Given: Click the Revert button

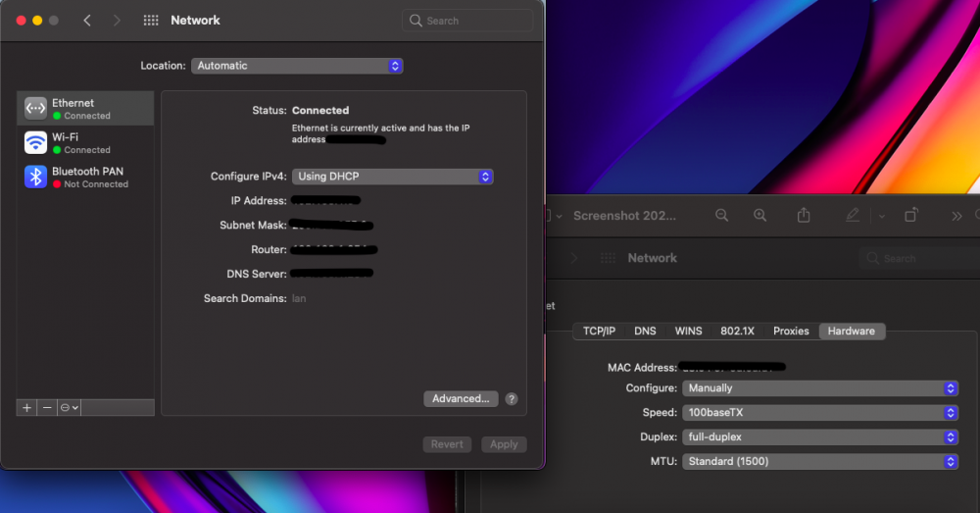Looking at the screenshot, I should pyautogui.click(x=447, y=444).
